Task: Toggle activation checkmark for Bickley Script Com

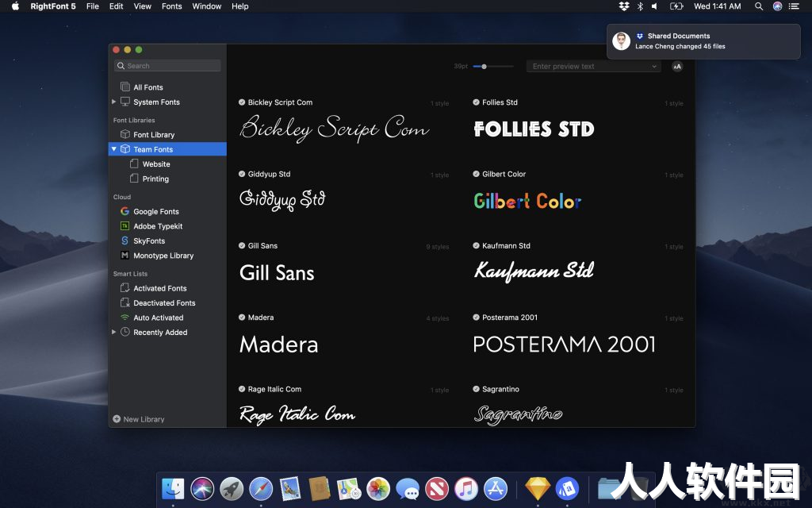Action: tap(242, 102)
